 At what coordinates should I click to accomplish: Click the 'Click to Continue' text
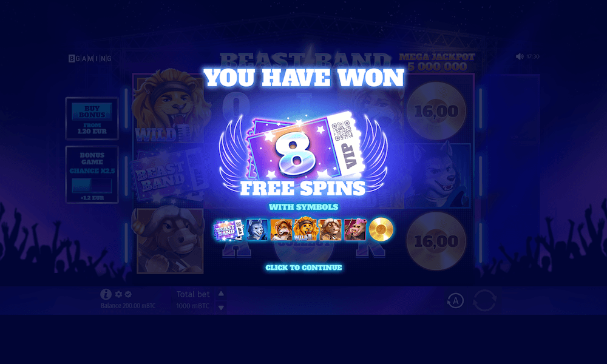point(303,268)
